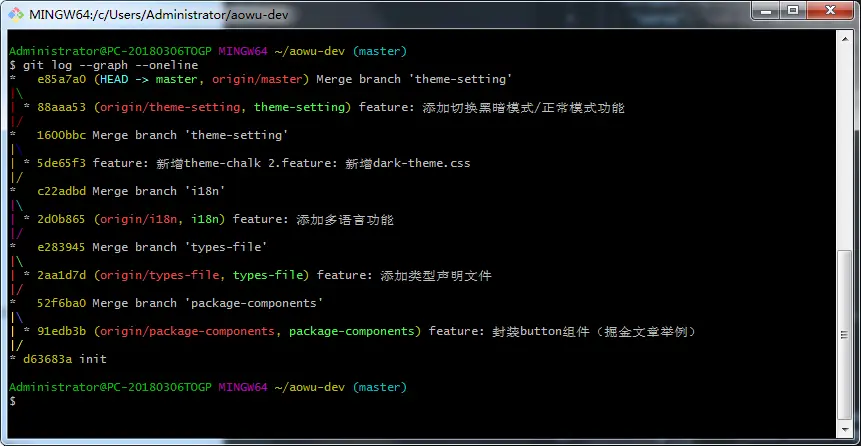This screenshot has height=446, width=861.
Task: Click '~/aowu-dev' in the bottom prompt line
Action: click(x=310, y=387)
